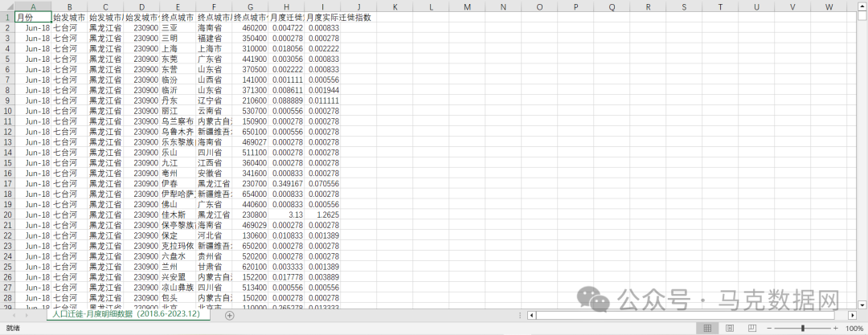
Task: Select the cell with value 1.2625
Action: [x=323, y=214]
